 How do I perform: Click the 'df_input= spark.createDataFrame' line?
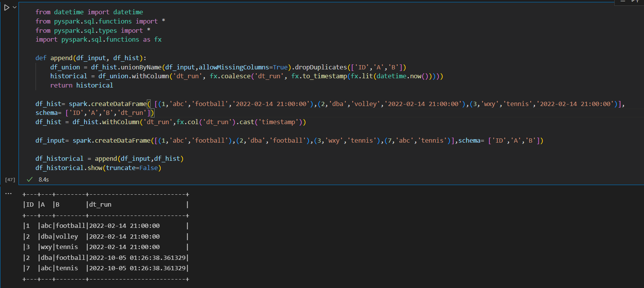[x=289, y=140]
